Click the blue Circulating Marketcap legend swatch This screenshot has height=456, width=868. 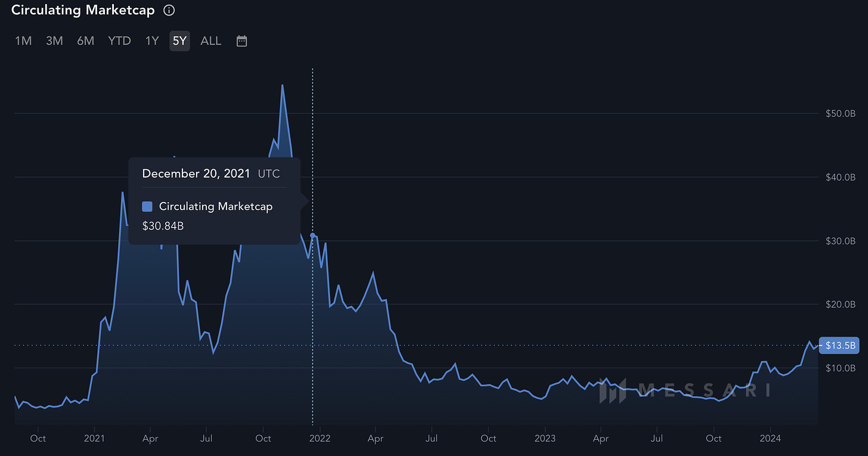(x=147, y=207)
